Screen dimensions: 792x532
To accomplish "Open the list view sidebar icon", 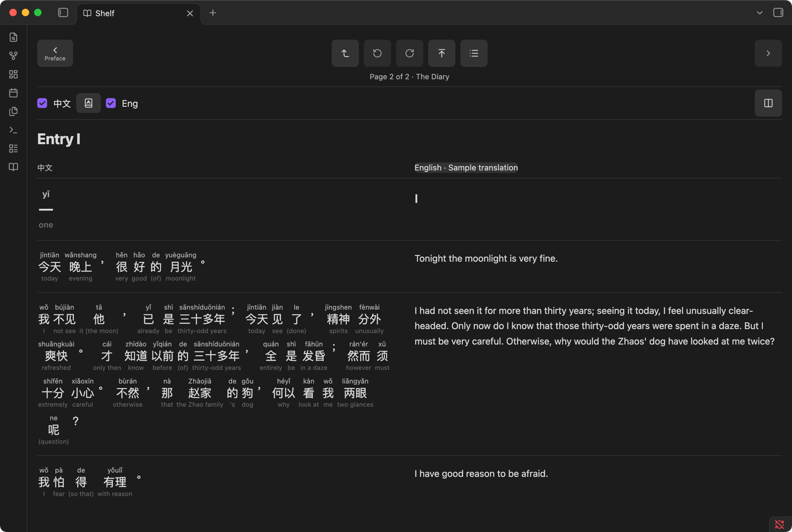I will click(x=13, y=148).
